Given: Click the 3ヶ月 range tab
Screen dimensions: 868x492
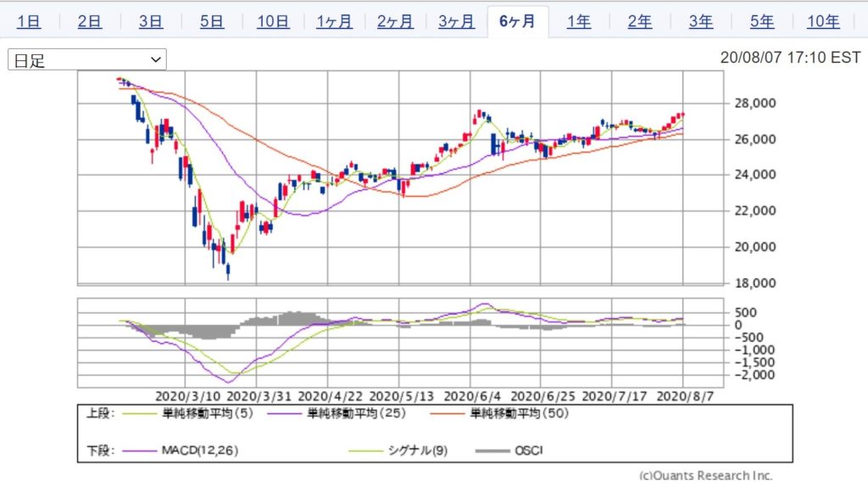Looking at the screenshot, I should coord(456,22).
